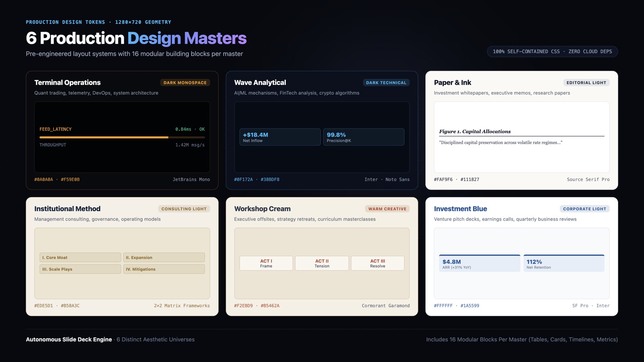The width and height of the screenshot is (644, 362).
Task: Click the 2×2 Matrix Frameworks label
Action: (182, 306)
